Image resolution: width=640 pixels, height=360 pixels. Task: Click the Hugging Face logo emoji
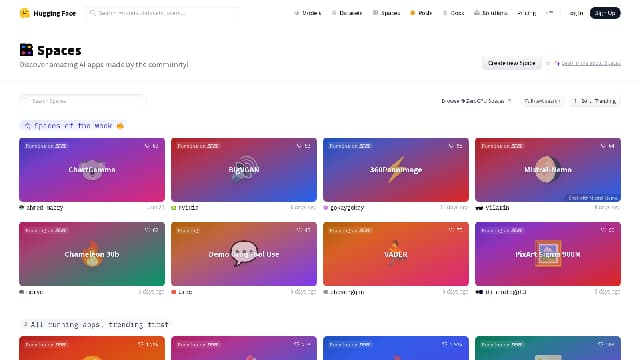24,13
